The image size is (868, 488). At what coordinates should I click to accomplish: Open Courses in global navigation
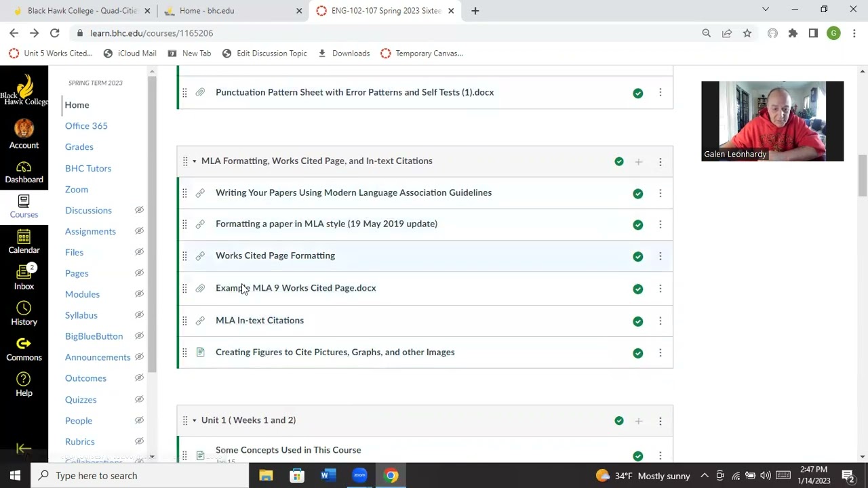point(24,206)
